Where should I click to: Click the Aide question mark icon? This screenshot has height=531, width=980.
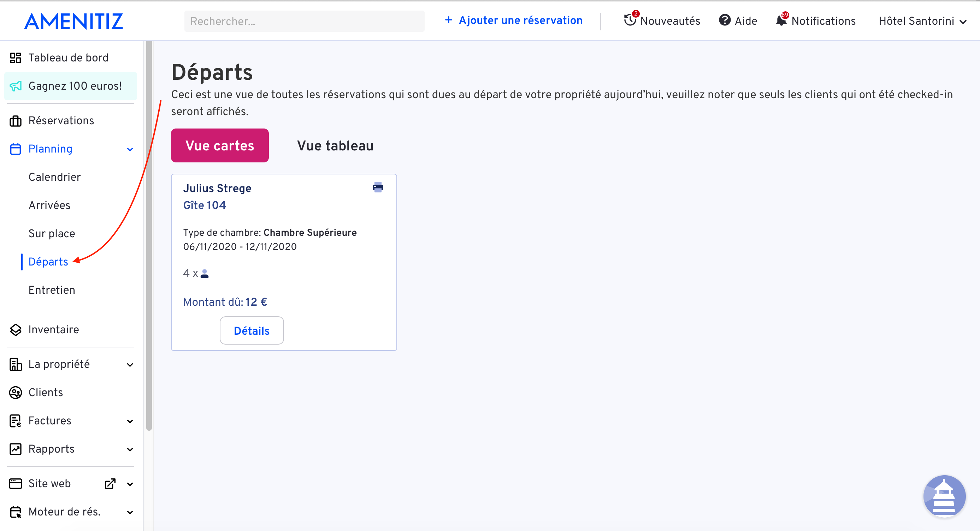coord(725,20)
